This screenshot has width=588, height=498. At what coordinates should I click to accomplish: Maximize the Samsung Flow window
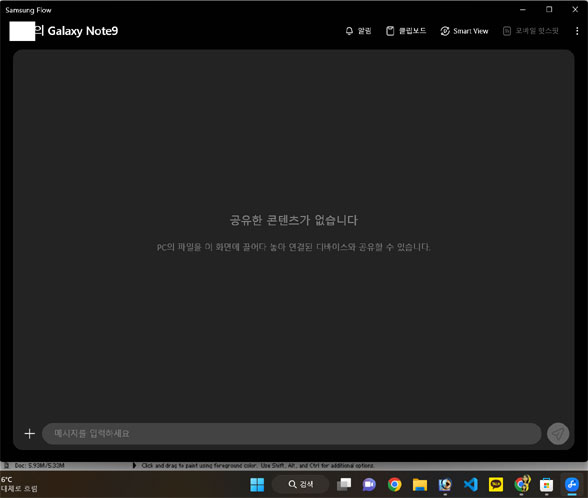[549, 9]
